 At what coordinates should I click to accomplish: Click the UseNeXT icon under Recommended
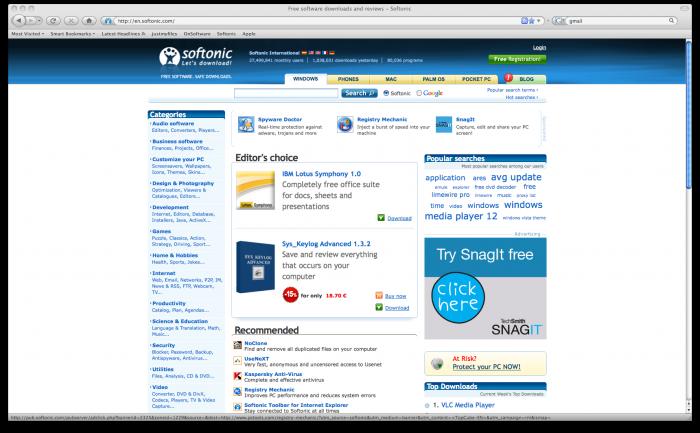coord(238,361)
